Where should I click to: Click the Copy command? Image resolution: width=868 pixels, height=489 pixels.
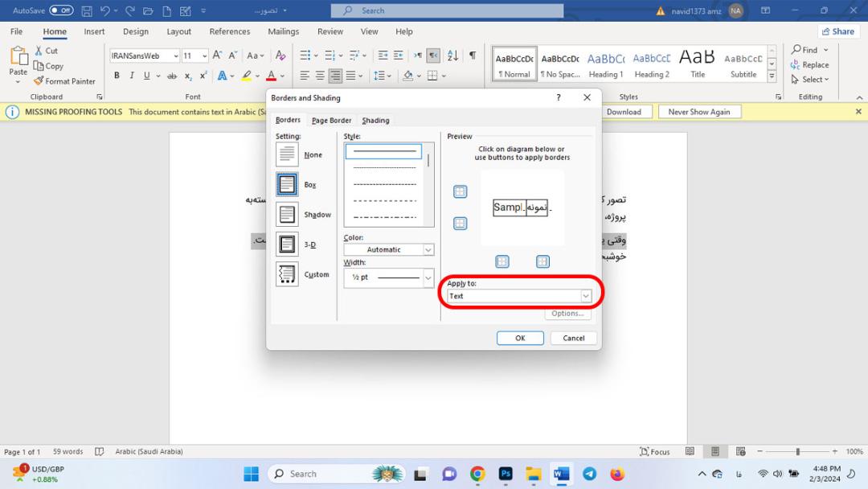click(48, 66)
